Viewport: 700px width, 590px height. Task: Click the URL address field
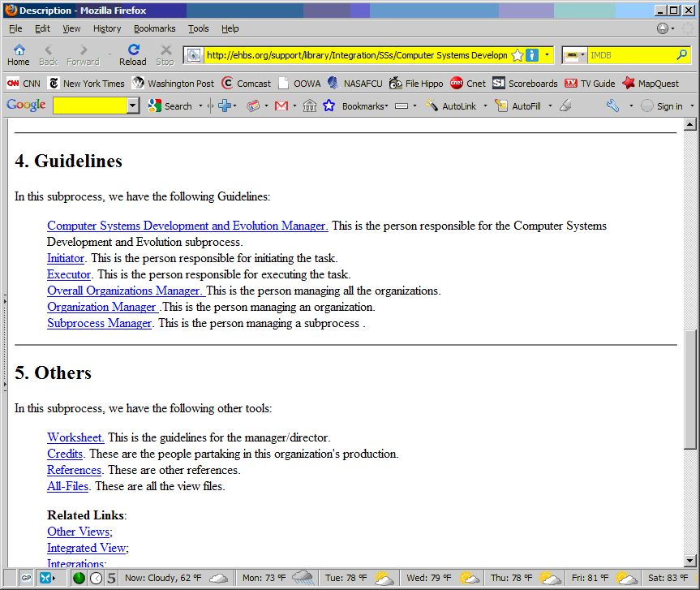click(356, 55)
